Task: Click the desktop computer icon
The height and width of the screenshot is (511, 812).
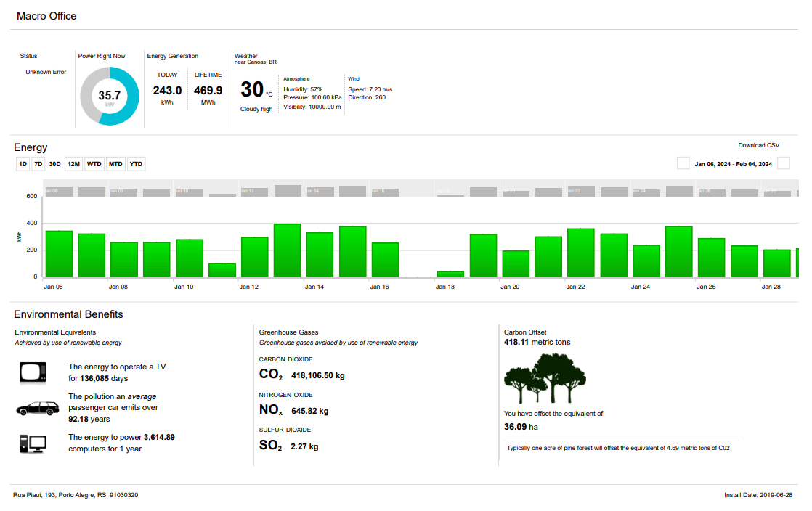Action: 33,443
